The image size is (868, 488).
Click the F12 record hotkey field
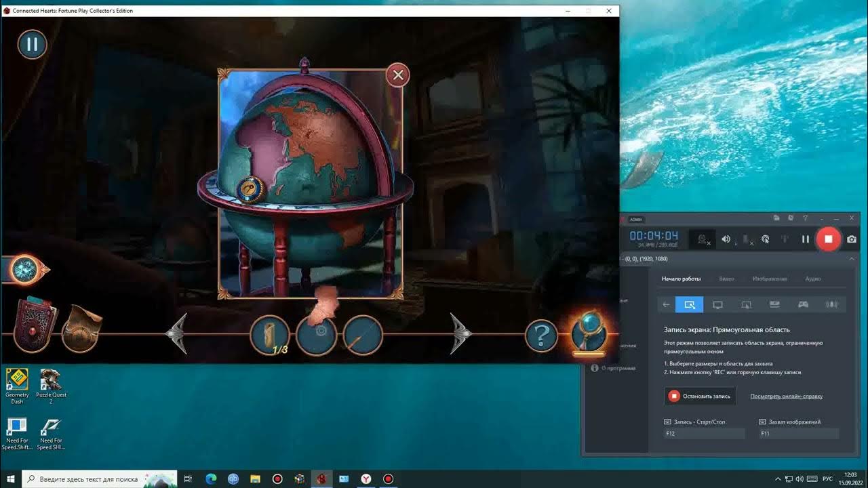click(704, 434)
